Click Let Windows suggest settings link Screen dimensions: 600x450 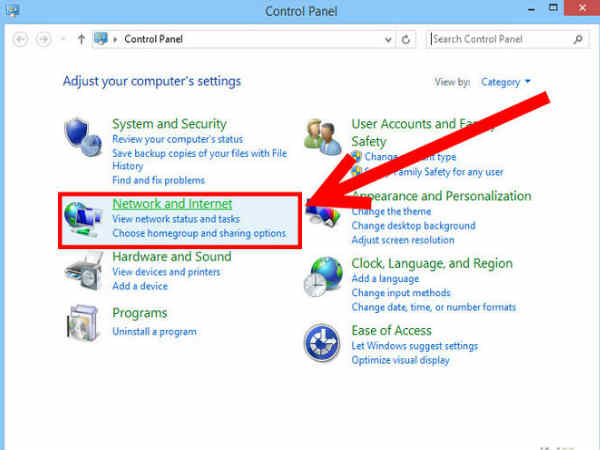pyautogui.click(x=415, y=346)
